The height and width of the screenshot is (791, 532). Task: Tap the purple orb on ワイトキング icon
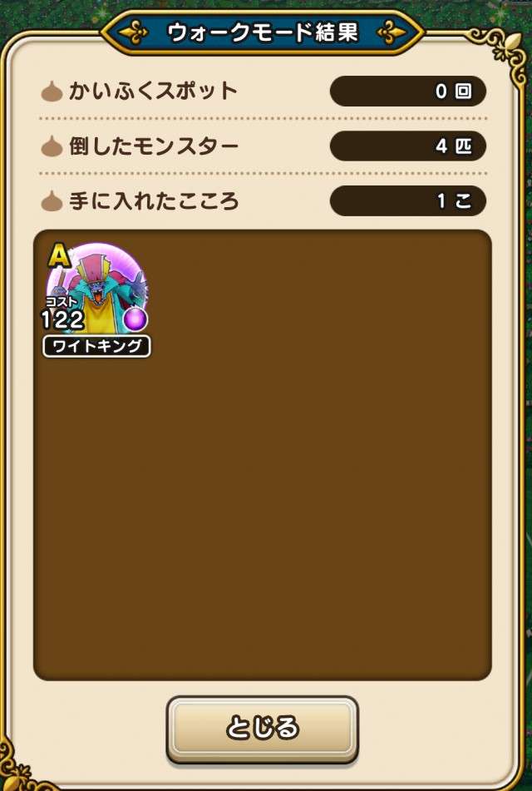135,320
